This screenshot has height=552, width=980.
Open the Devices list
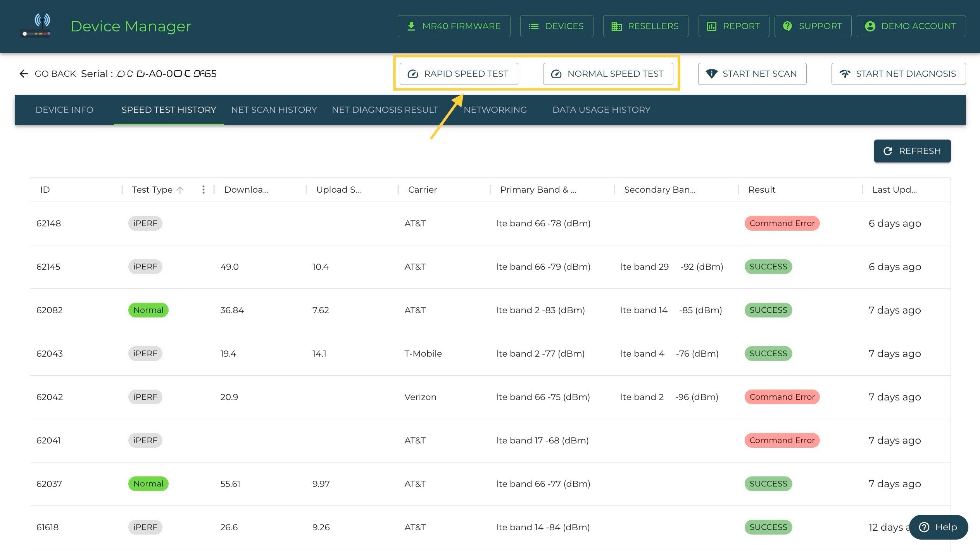[x=556, y=26]
